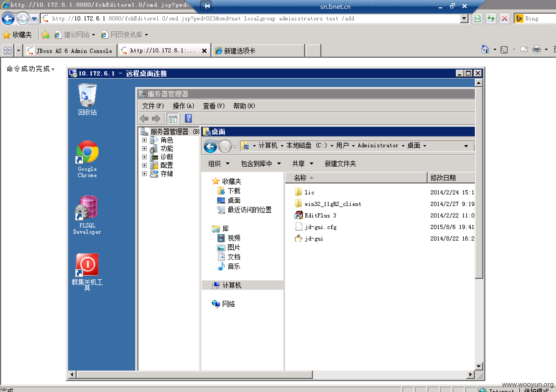The width and height of the screenshot is (556, 392).
Task: Open the 群集关机工具 shutdown tool shortcut
Action: (x=87, y=272)
